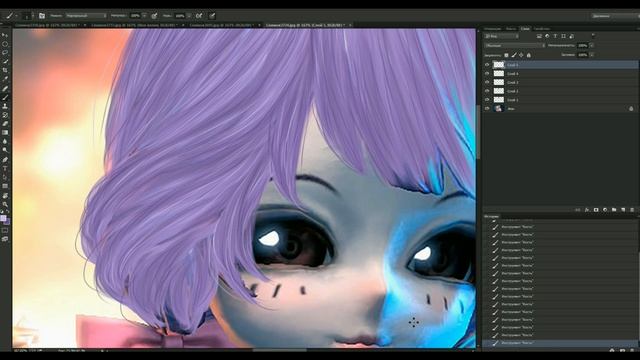This screenshot has height=360, width=640.
Task: Select the Lasso tool
Action: click(5, 52)
